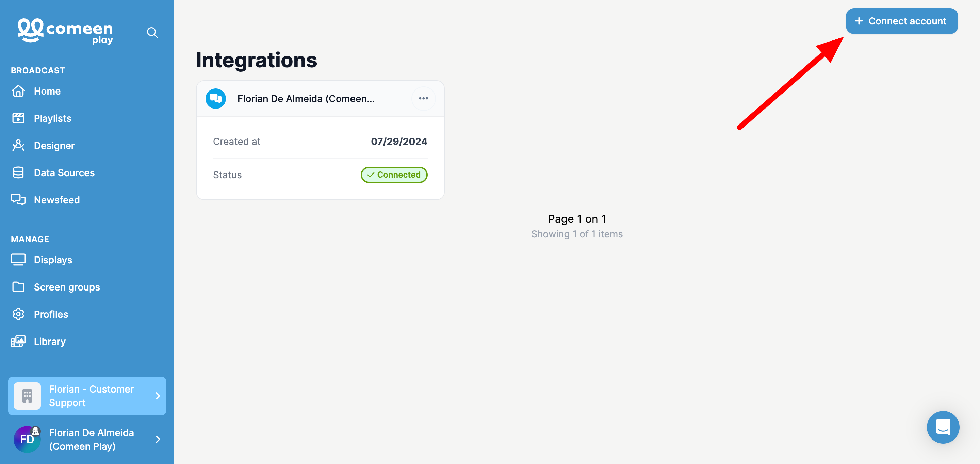Open the Profiles gear icon
Viewport: 980px width, 464px height.
click(18, 314)
